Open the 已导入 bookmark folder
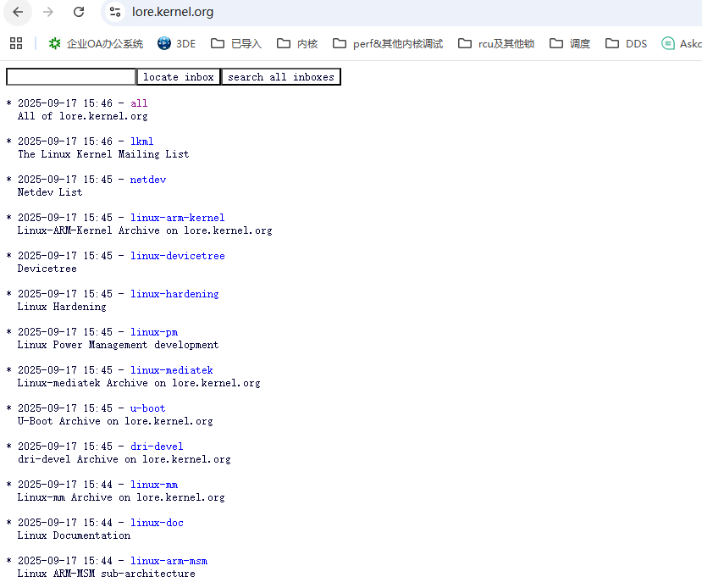The height and width of the screenshot is (588, 702). (x=236, y=43)
